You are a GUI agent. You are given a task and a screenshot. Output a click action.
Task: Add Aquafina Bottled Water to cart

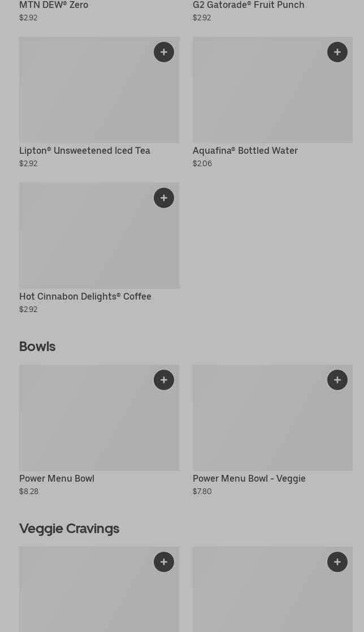pos(337,52)
